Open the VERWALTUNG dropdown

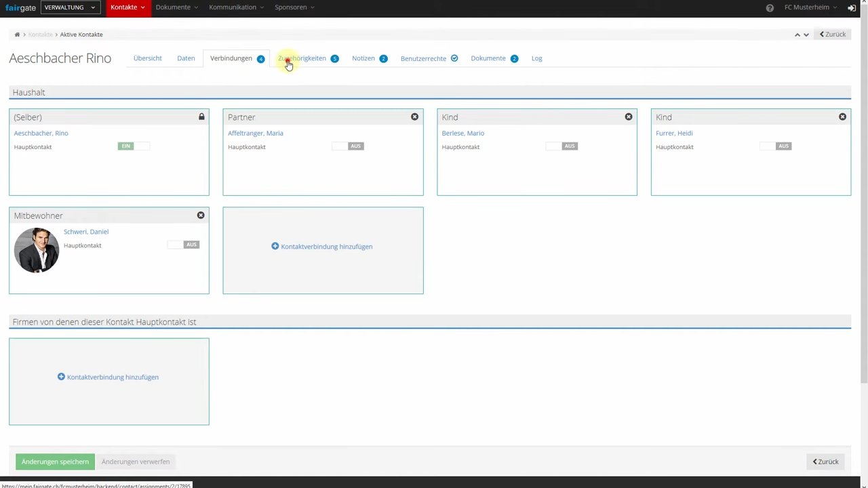(x=71, y=7)
